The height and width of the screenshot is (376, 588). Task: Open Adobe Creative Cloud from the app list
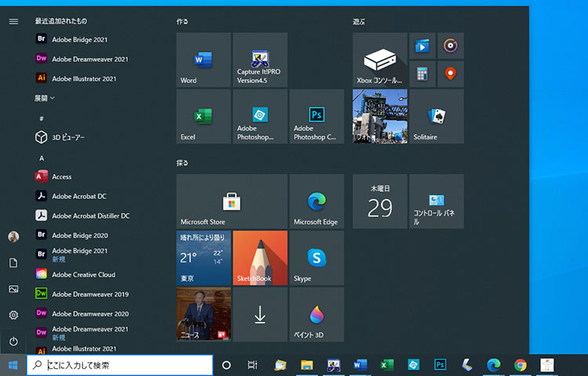pos(83,274)
